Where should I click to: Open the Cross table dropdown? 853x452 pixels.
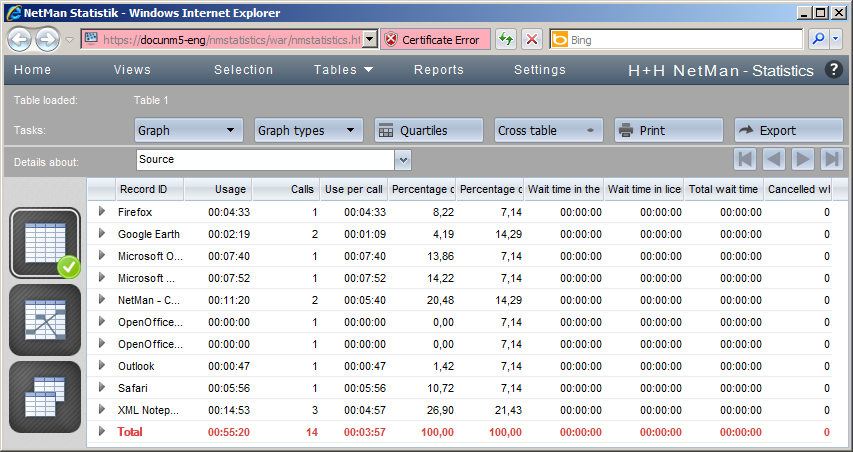549,130
